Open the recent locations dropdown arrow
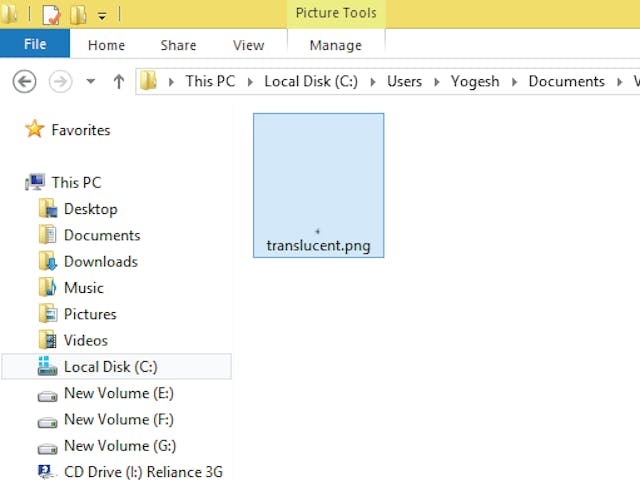This screenshot has width=640, height=481. 91,82
